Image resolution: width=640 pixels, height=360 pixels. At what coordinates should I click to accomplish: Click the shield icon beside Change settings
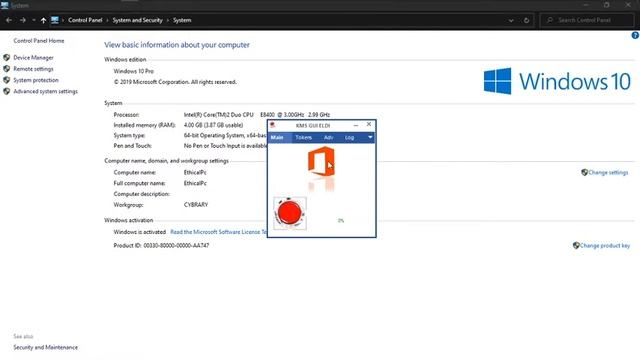point(584,173)
